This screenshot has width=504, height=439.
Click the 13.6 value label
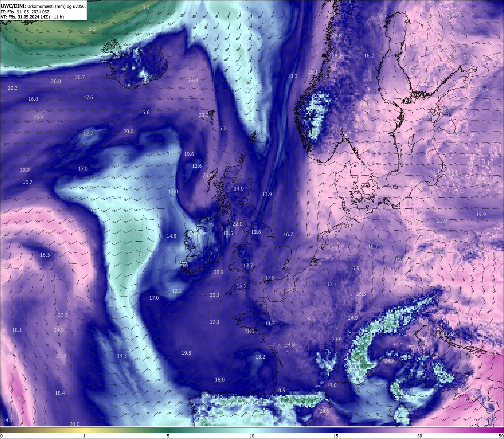tap(197, 166)
